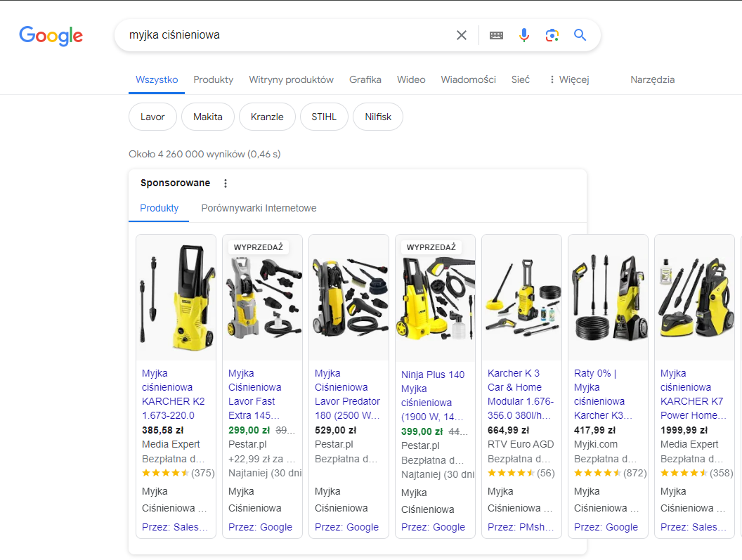
Task: Open the Ninja Plus 140 product image
Action: (436, 297)
